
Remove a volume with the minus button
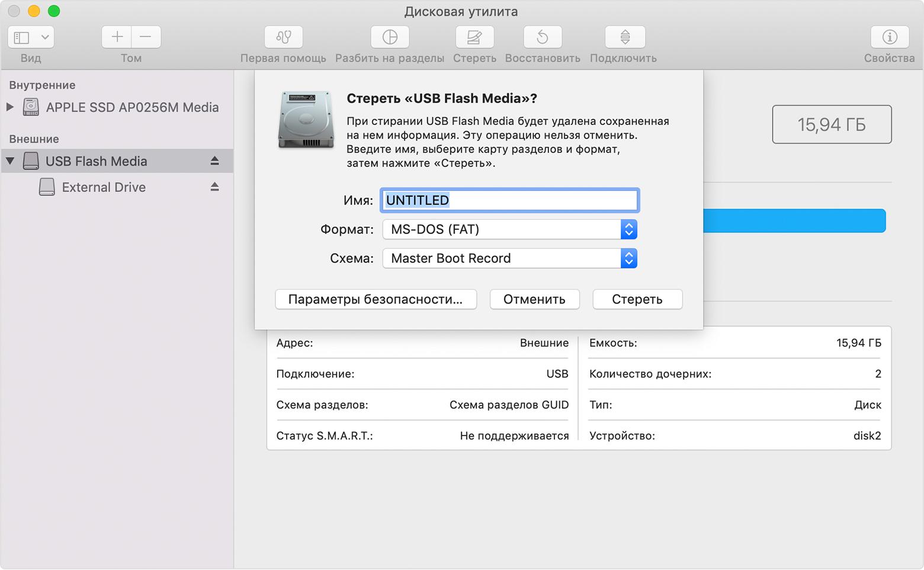(146, 37)
